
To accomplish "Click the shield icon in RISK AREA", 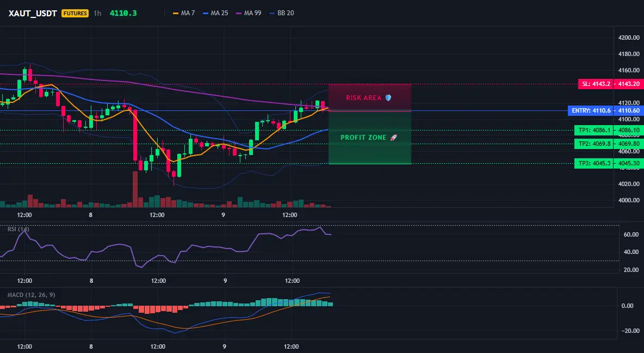I will [x=388, y=98].
